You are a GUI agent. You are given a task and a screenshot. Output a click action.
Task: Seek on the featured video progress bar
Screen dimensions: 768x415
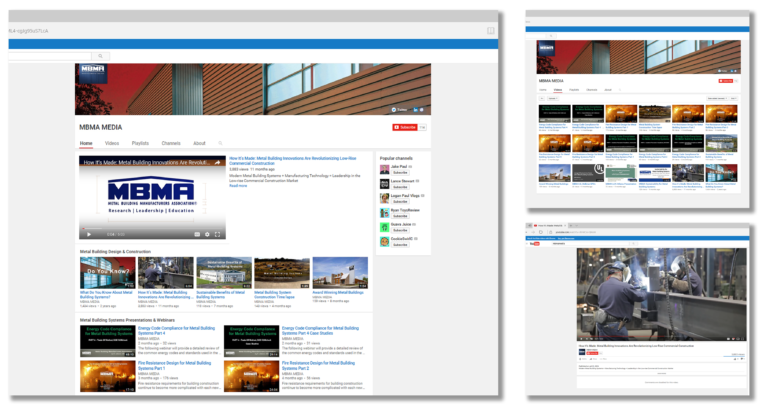[152, 229]
